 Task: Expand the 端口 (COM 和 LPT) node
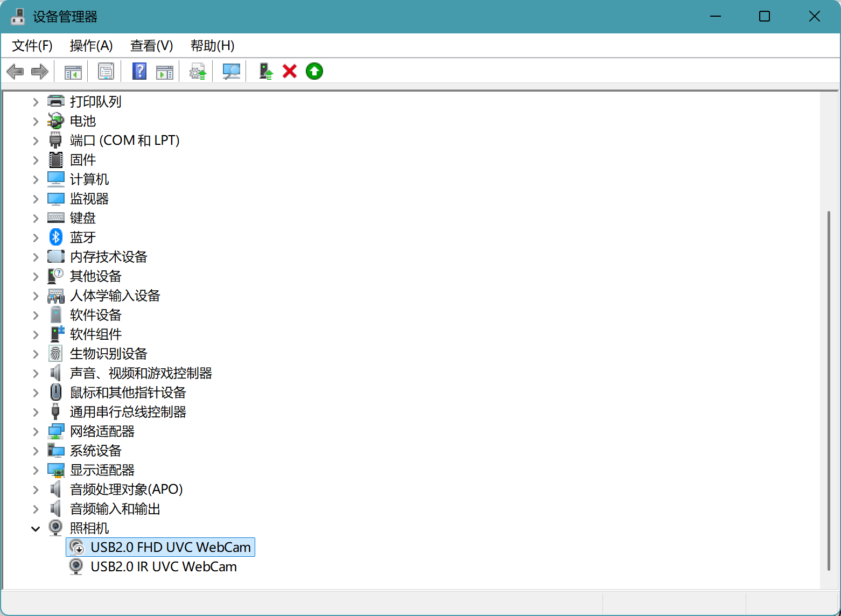pos(36,140)
